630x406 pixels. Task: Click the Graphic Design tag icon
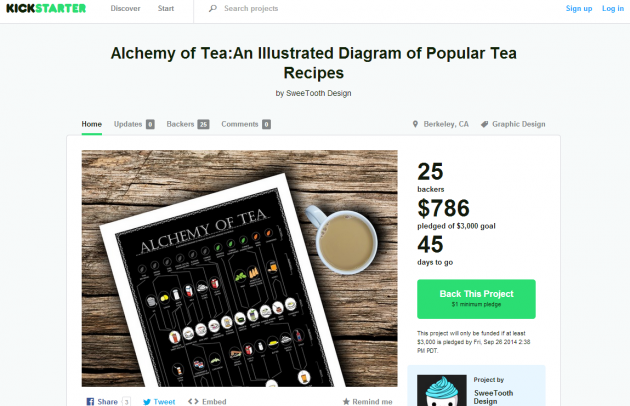coord(485,124)
